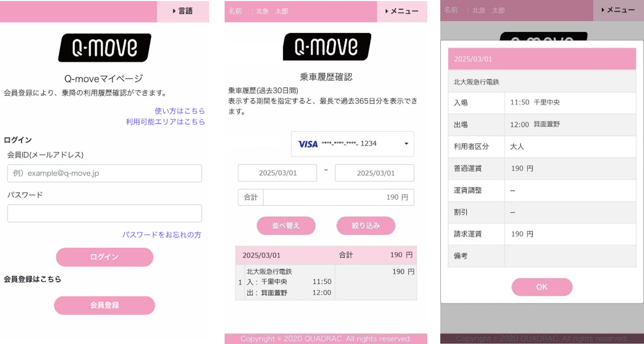Open the 使い方はこちら link
This screenshot has height=344, width=644.
point(180,111)
